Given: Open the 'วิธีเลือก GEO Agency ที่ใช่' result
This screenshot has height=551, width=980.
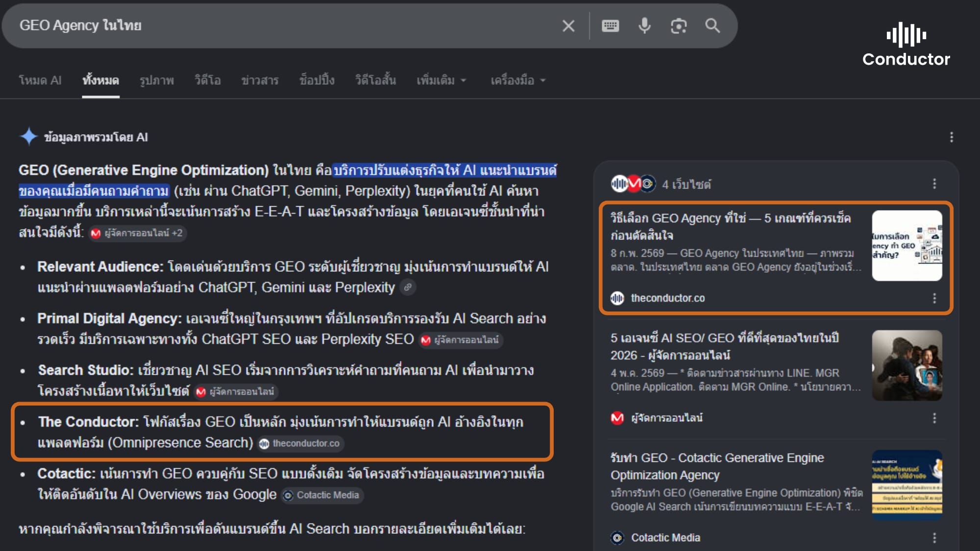Looking at the screenshot, I should 731,226.
